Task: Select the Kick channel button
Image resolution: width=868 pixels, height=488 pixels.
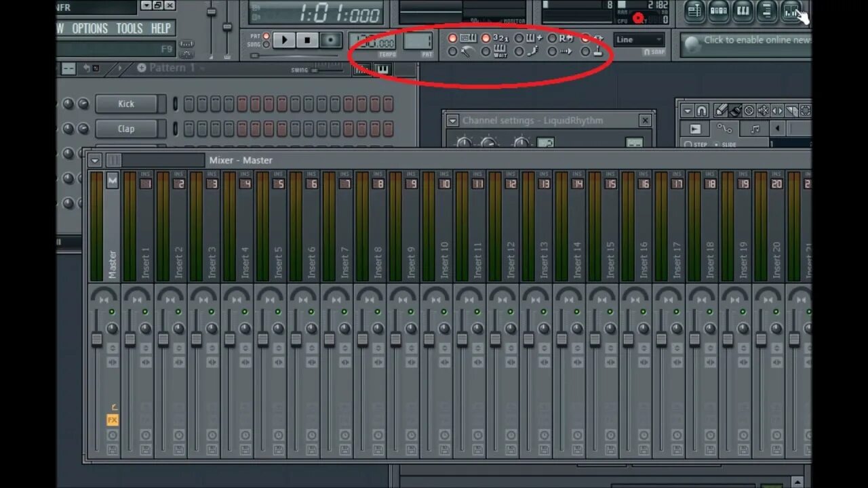Action: tap(126, 104)
